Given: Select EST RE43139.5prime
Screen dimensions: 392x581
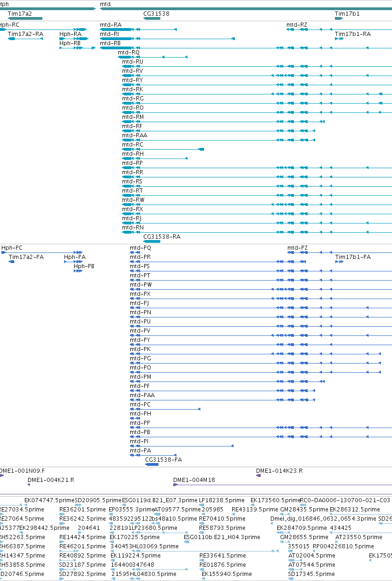Looking at the screenshot, I should tap(255, 510).
